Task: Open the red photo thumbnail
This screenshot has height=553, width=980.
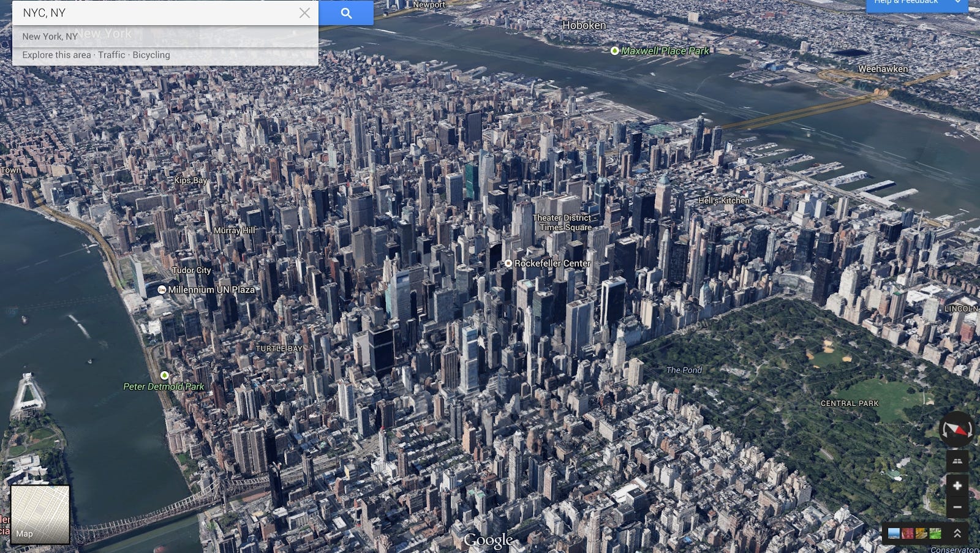Action: coord(907,533)
